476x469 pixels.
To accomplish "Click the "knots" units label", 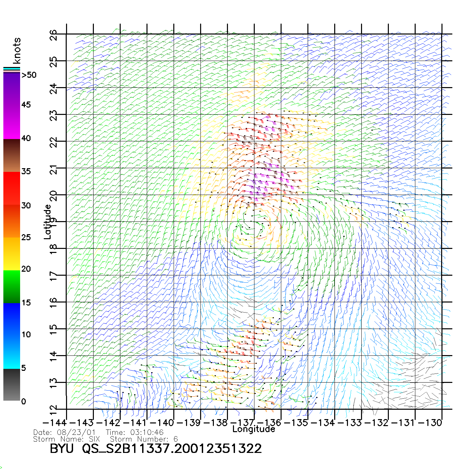I will [x=17, y=51].
